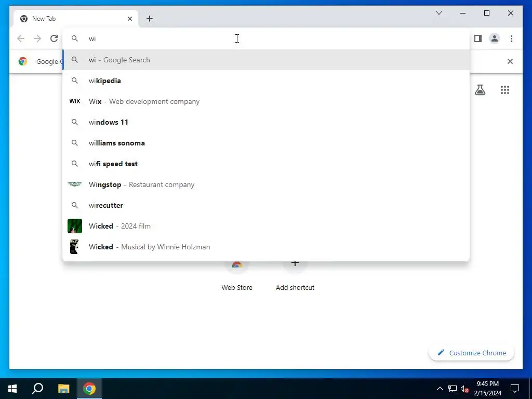This screenshot has width=532, height=399.
Task: Close the New Tab tab
Action: pyautogui.click(x=129, y=19)
